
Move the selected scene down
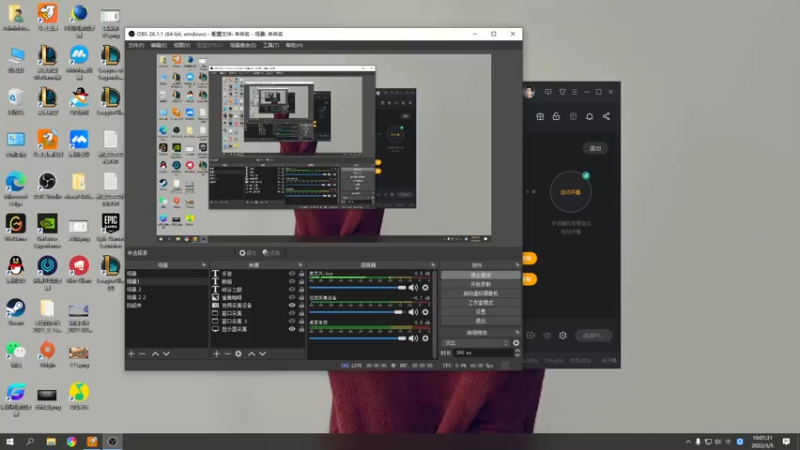[166, 354]
